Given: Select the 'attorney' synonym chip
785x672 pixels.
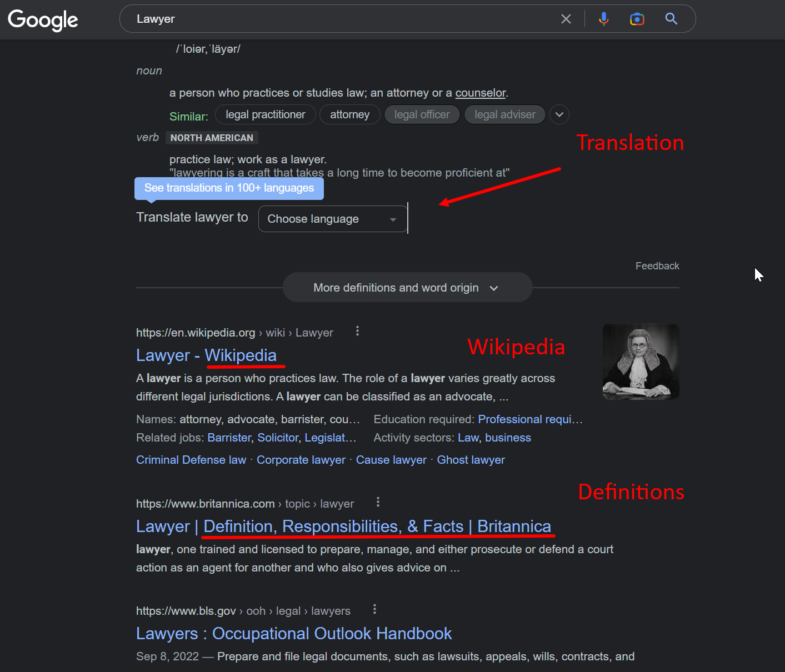Looking at the screenshot, I should (350, 115).
